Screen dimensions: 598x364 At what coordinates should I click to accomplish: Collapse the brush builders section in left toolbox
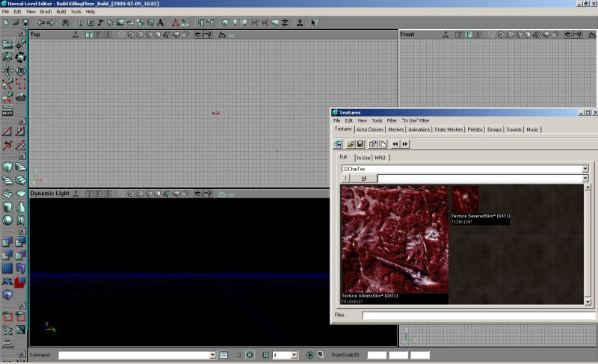(22, 156)
